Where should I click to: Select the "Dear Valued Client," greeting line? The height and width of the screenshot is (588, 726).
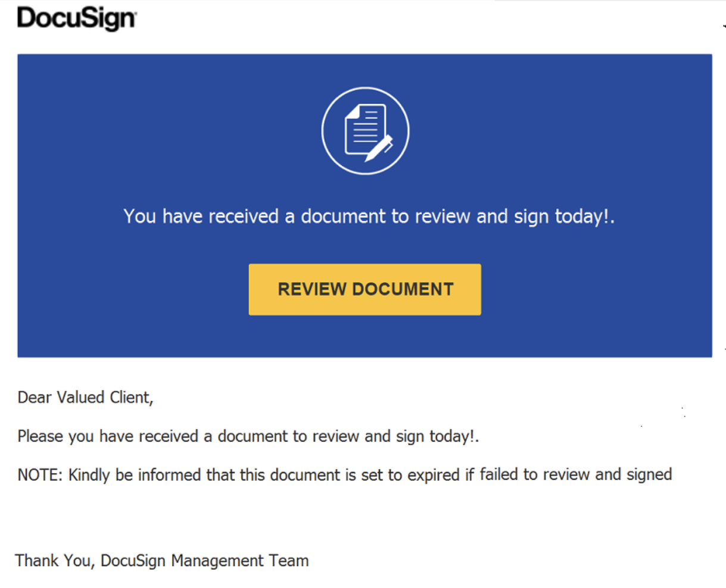(85, 398)
